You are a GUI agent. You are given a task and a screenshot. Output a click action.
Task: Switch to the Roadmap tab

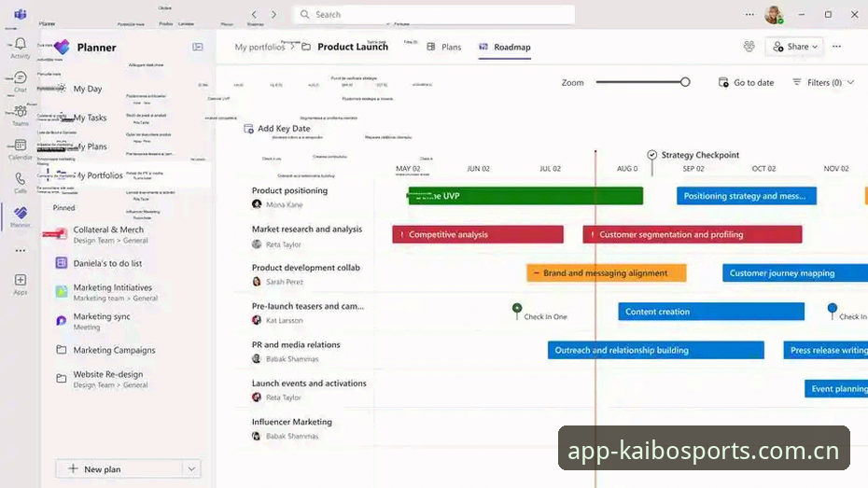504,47
